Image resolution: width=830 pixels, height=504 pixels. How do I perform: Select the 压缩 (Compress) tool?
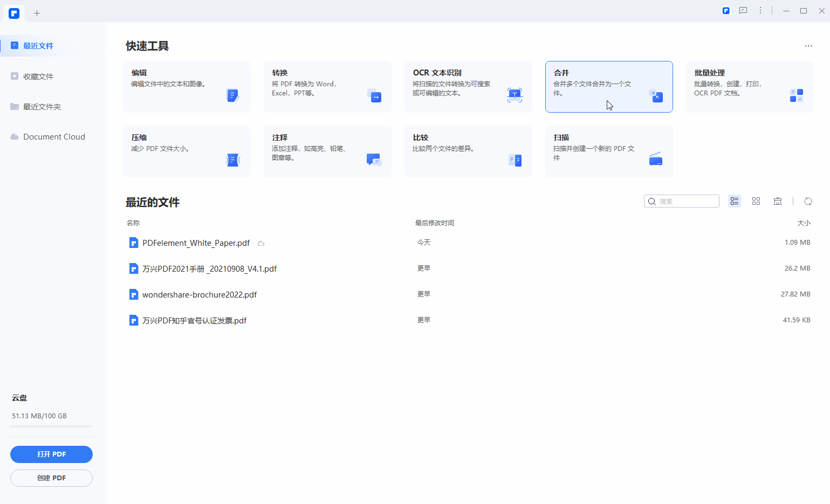pyautogui.click(x=187, y=151)
